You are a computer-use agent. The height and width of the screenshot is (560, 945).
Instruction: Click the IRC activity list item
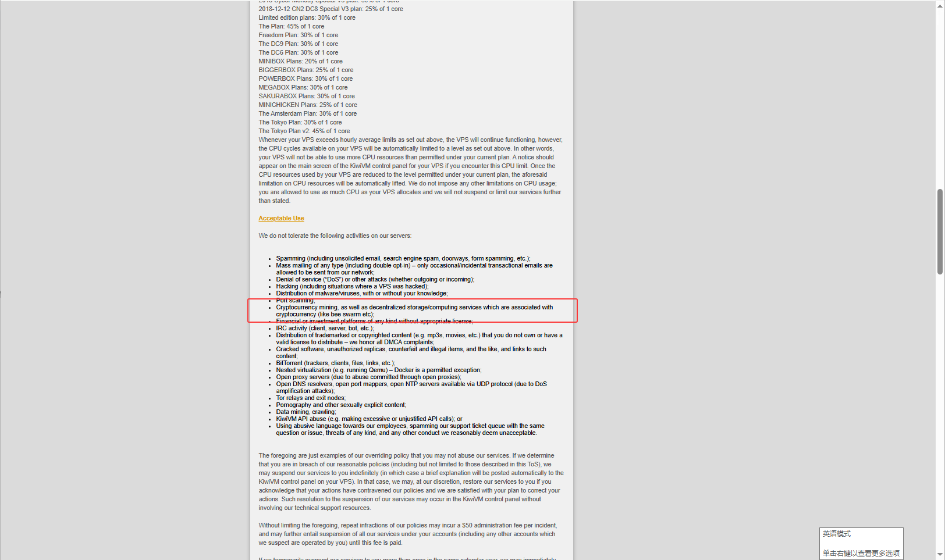click(x=325, y=328)
